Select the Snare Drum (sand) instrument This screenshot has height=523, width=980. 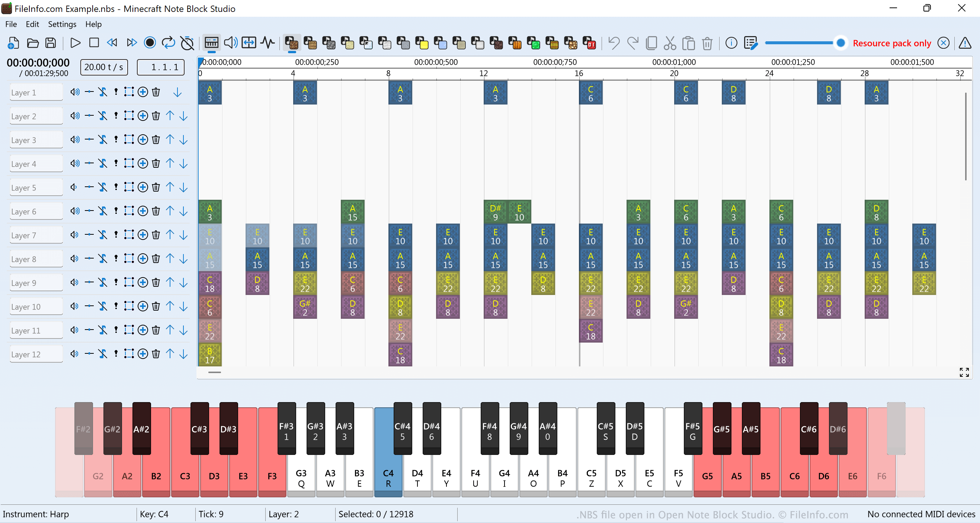(x=348, y=43)
